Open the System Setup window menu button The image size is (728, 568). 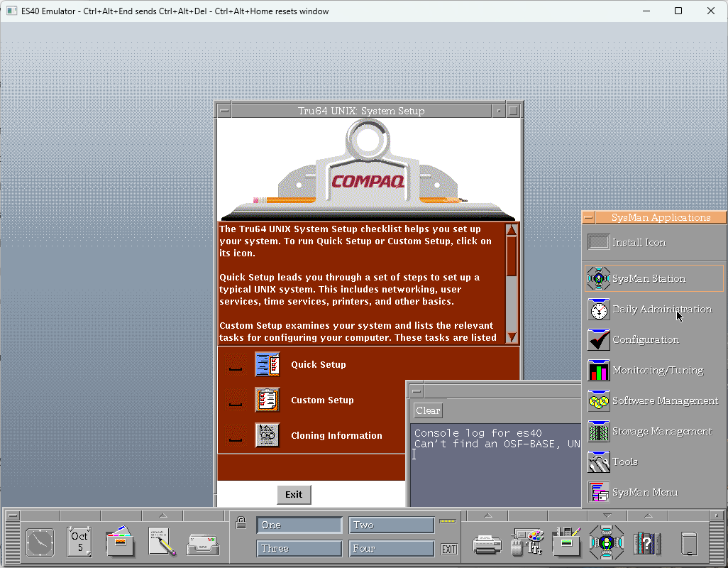[x=224, y=111]
